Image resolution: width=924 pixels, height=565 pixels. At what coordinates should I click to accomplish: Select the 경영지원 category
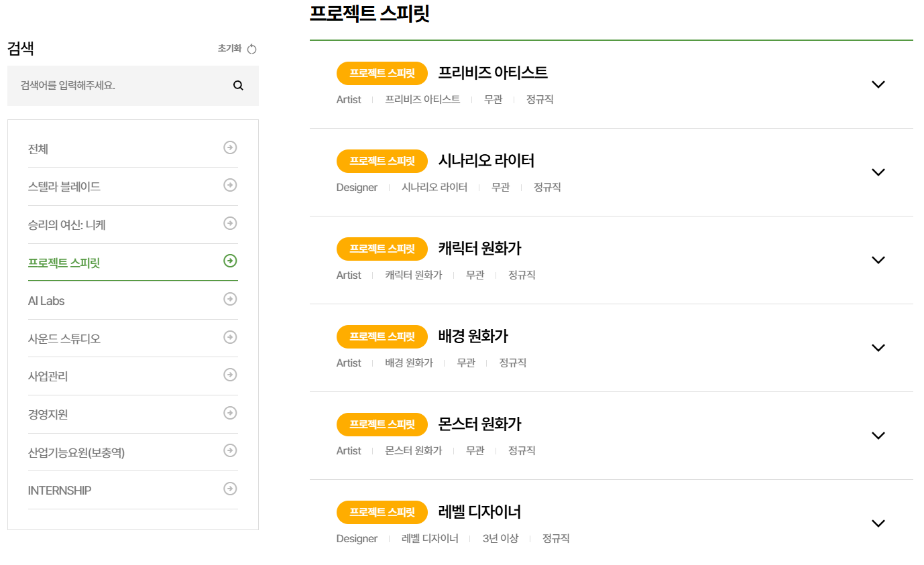[x=48, y=415]
